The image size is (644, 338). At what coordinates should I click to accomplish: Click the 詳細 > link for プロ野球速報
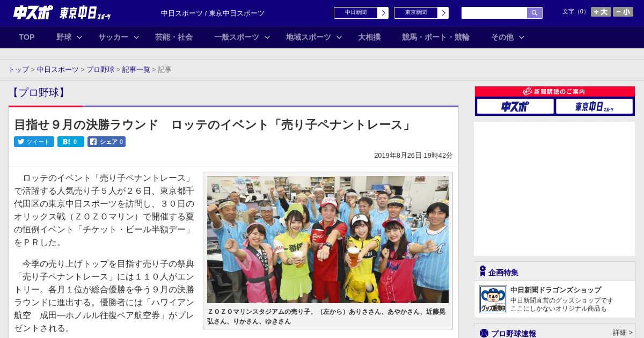pos(623,333)
